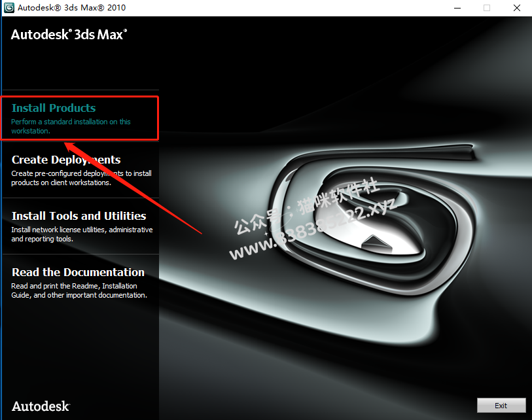Viewport: 532px width, 420px height.
Task: Open Create Deployments option
Action: 66,160
